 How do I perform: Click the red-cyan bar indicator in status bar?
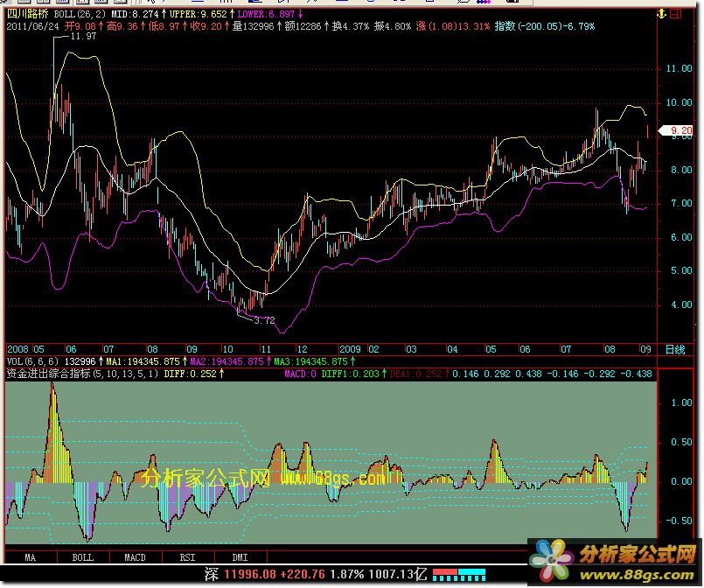click(459, 575)
